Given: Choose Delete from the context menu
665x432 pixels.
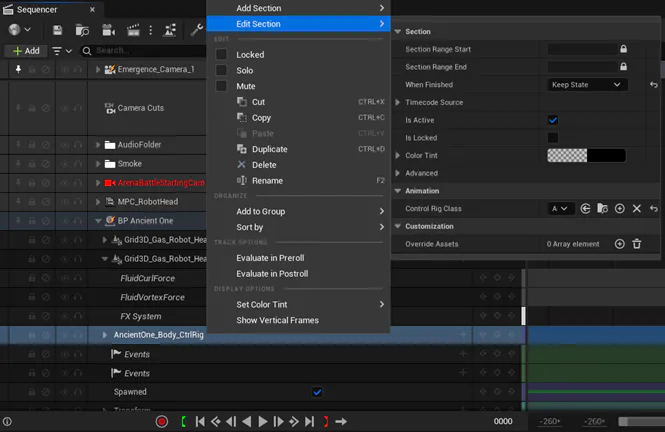Looking at the screenshot, I should (298, 165).
